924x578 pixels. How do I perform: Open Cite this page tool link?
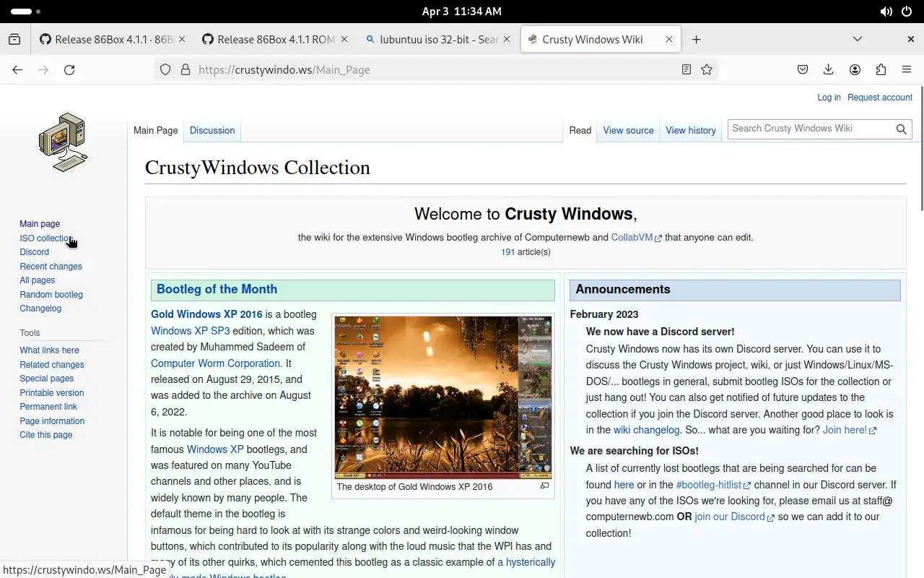[x=46, y=435]
